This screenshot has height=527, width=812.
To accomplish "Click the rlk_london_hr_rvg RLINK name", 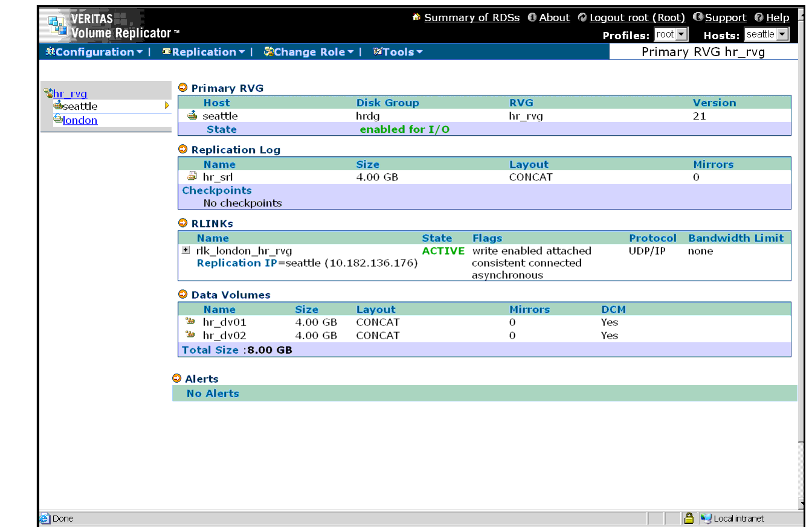I will click(x=244, y=251).
